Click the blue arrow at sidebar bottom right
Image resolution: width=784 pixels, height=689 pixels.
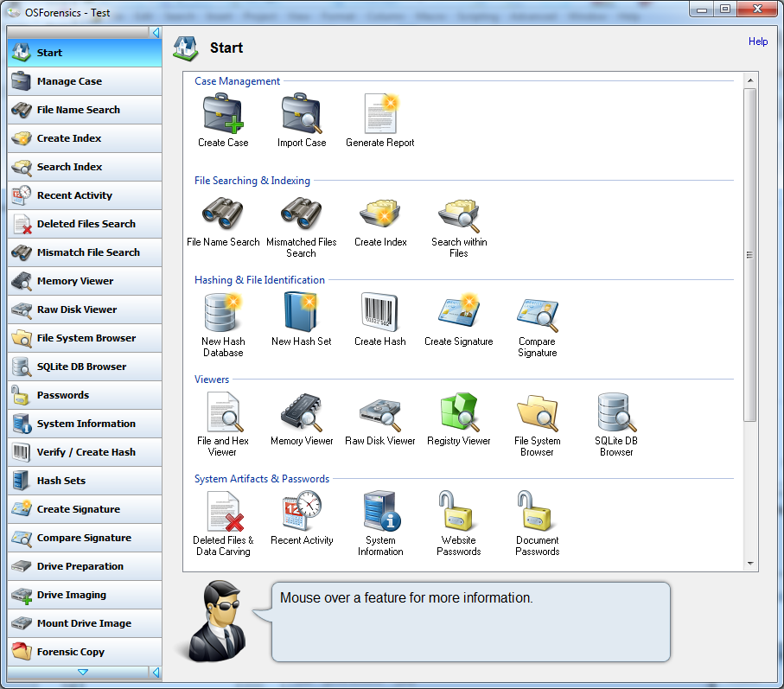point(156,672)
